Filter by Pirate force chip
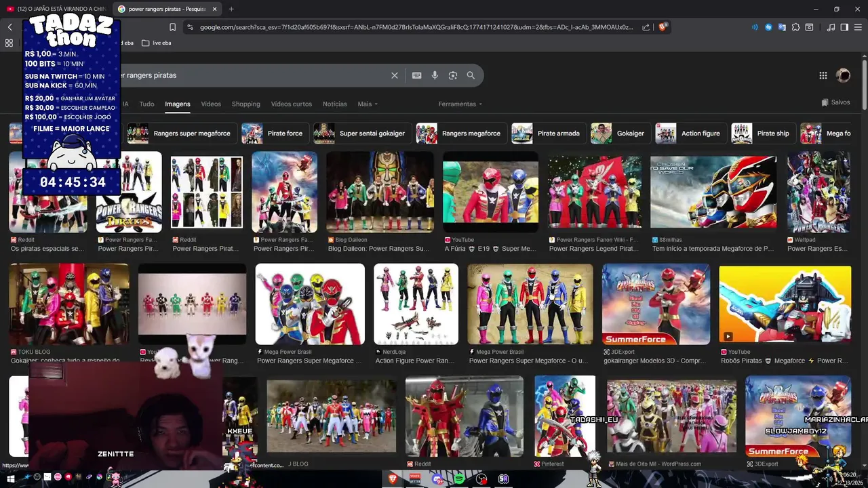Screen dimensions: 868x488 [x=275, y=134]
